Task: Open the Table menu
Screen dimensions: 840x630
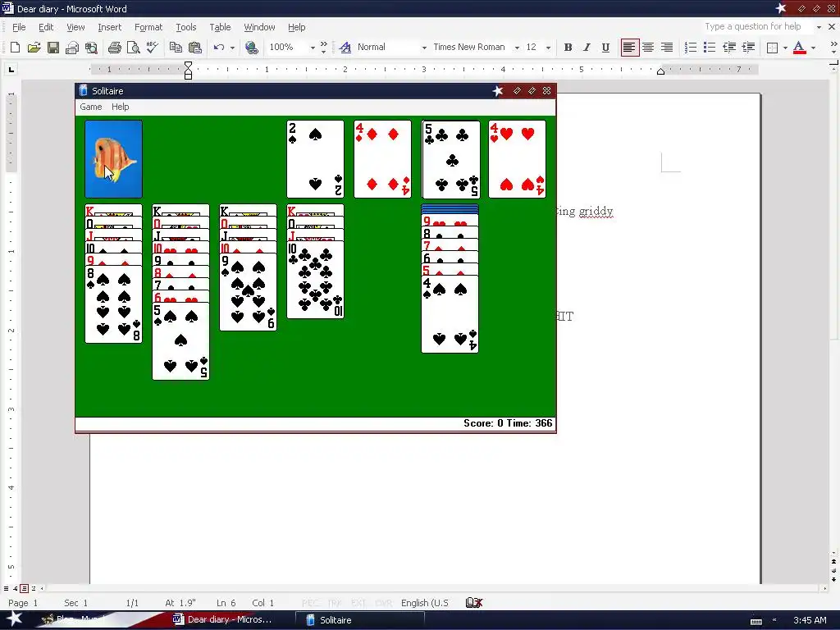Action: point(220,27)
